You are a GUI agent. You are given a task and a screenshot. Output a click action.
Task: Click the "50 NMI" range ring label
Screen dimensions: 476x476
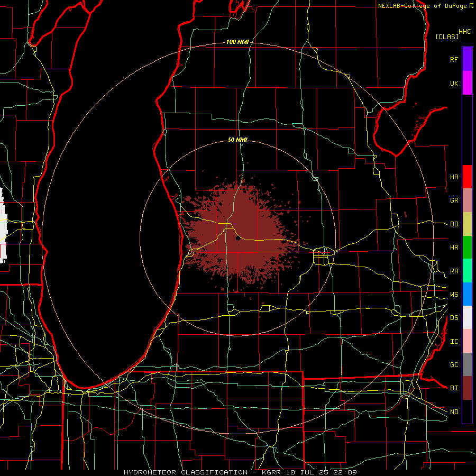pyautogui.click(x=237, y=140)
